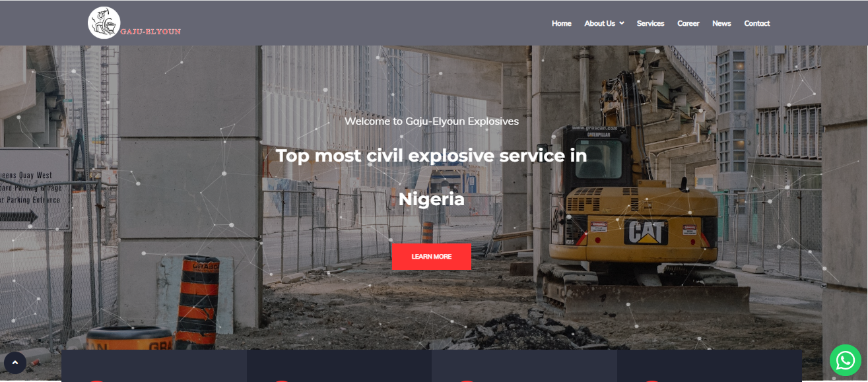Open the News page link
This screenshot has width=868, height=382.
[x=721, y=23]
